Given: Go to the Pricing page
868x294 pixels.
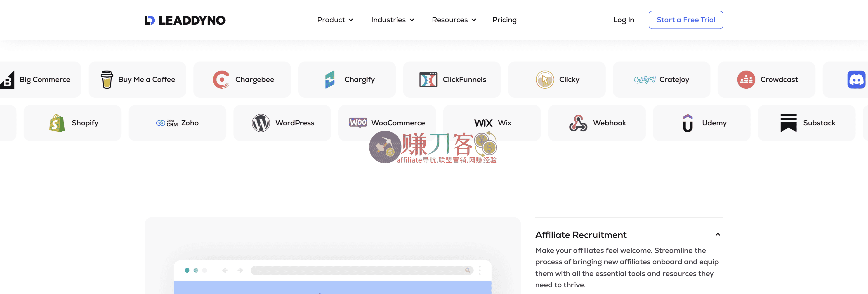Looking at the screenshot, I should click(504, 20).
